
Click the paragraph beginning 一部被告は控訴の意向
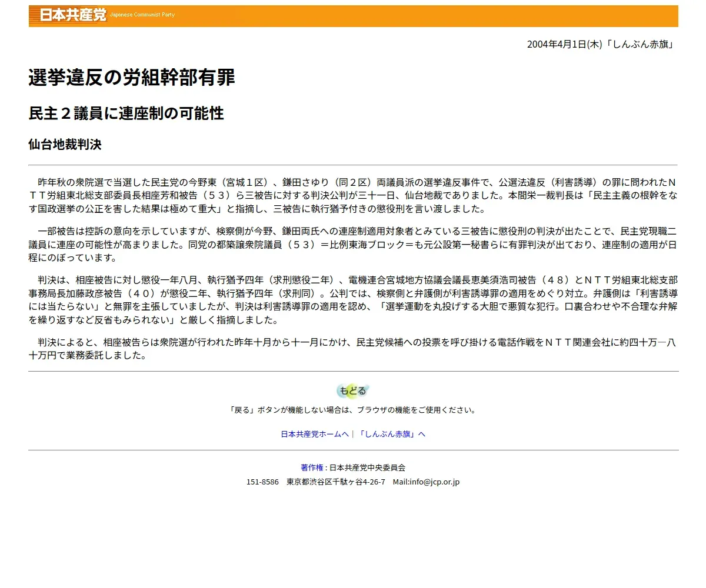(x=353, y=243)
